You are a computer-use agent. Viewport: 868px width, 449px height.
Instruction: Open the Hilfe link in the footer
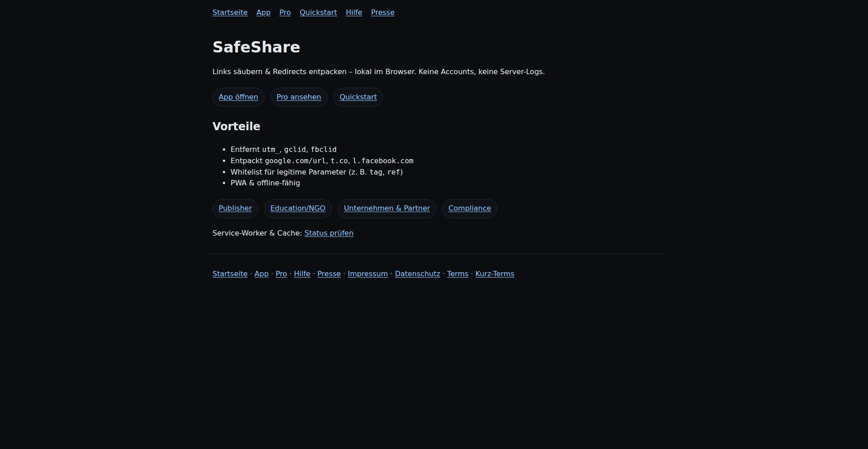click(x=302, y=274)
